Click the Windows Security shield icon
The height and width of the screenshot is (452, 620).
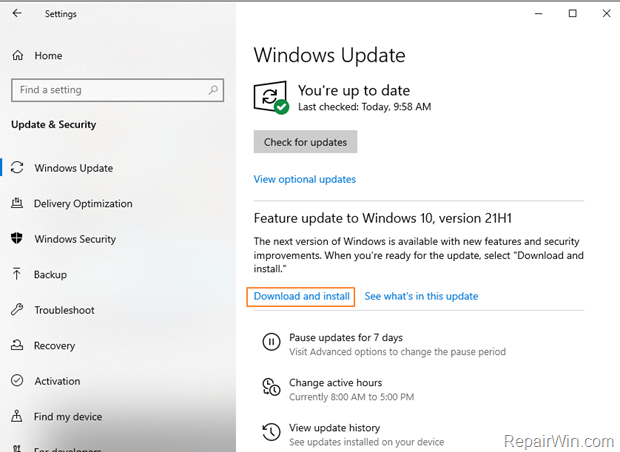pos(17,238)
